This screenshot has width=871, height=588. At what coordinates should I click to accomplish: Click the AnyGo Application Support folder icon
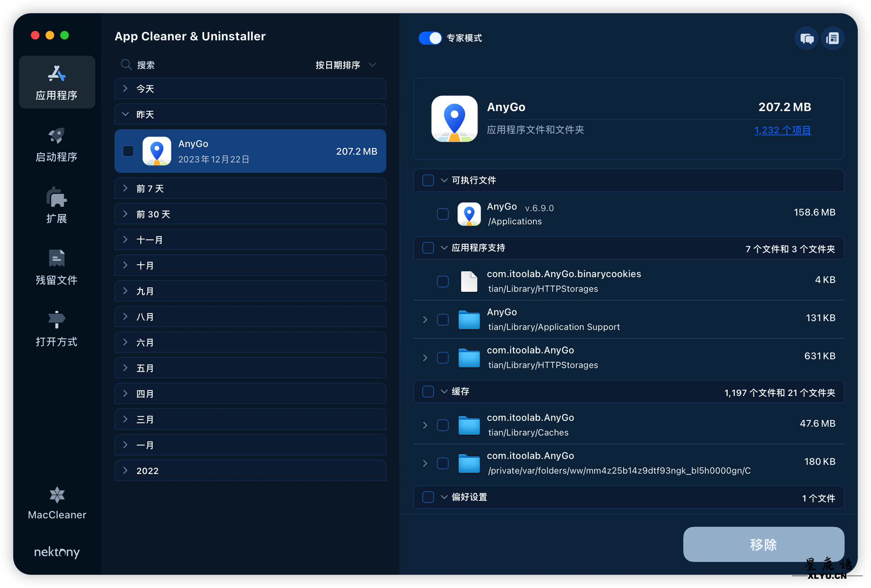pos(469,320)
